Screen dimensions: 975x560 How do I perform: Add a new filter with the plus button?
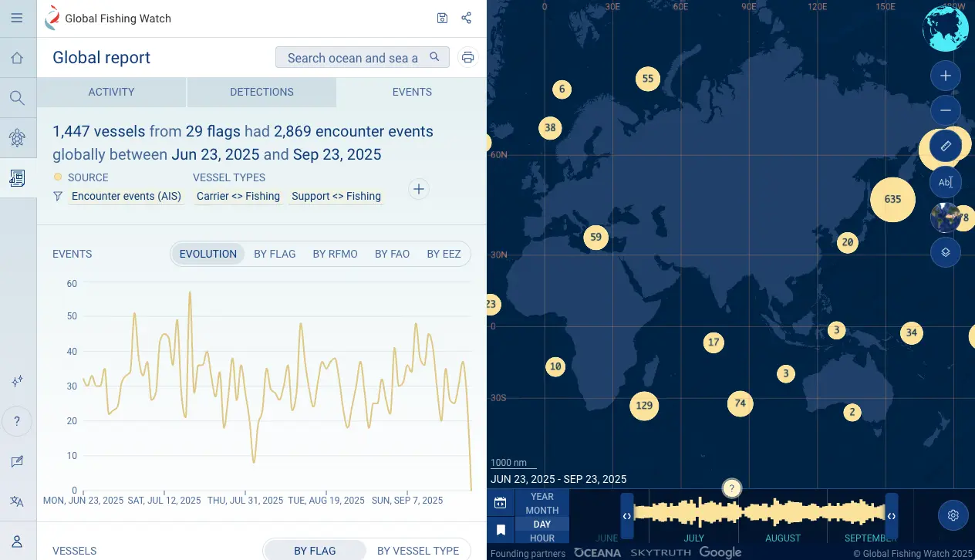pyautogui.click(x=418, y=188)
